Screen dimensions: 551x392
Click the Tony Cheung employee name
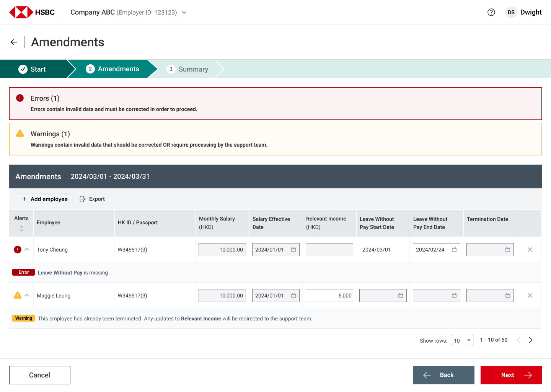coord(52,250)
